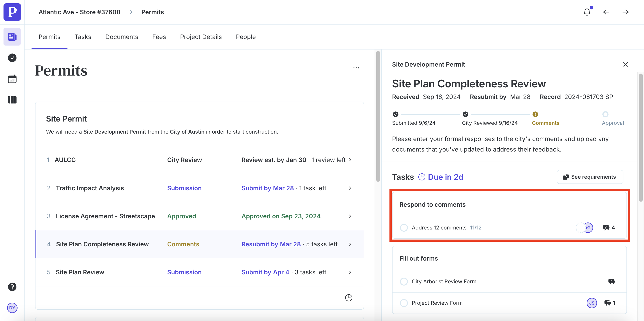Open Atlantic Ave - Store #37600 breadcrumb
The height and width of the screenshot is (321, 644).
(x=80, y=12)
